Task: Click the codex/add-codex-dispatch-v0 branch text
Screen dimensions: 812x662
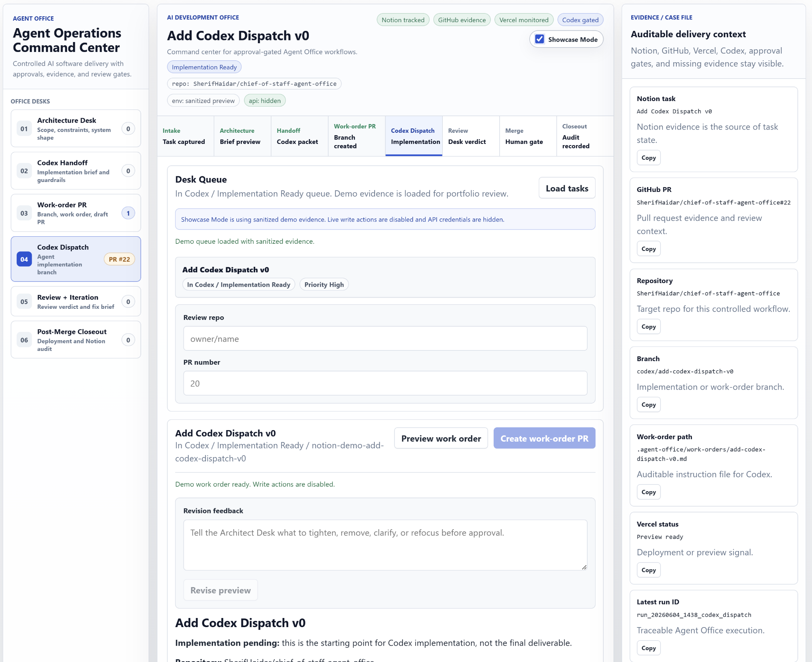Action: point(685,371)
